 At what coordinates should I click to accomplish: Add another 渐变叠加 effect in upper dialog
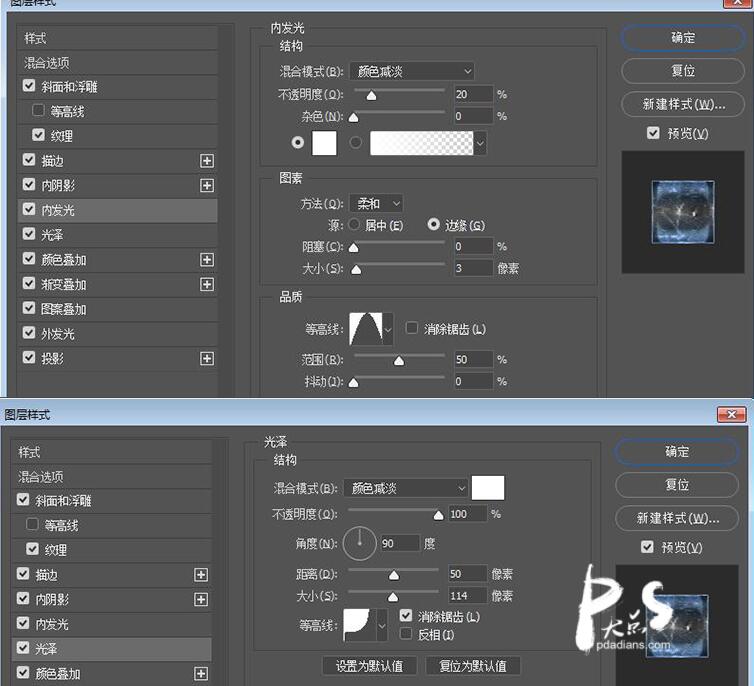(207, 285)
